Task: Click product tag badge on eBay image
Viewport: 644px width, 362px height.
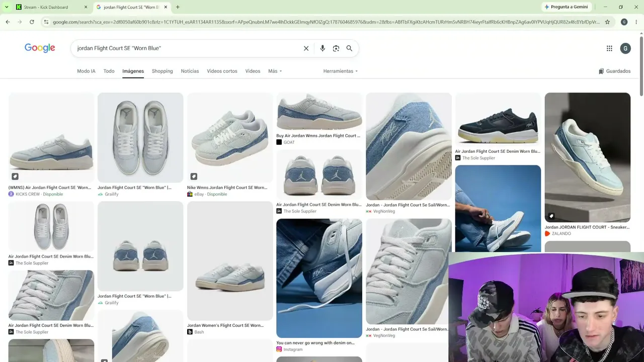Action: coord(194,176)
